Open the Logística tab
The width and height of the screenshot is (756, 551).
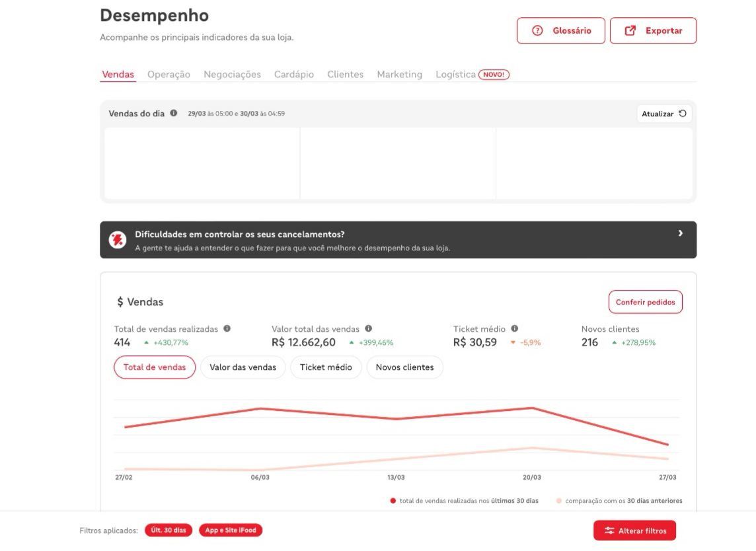[x=455, y=74]
